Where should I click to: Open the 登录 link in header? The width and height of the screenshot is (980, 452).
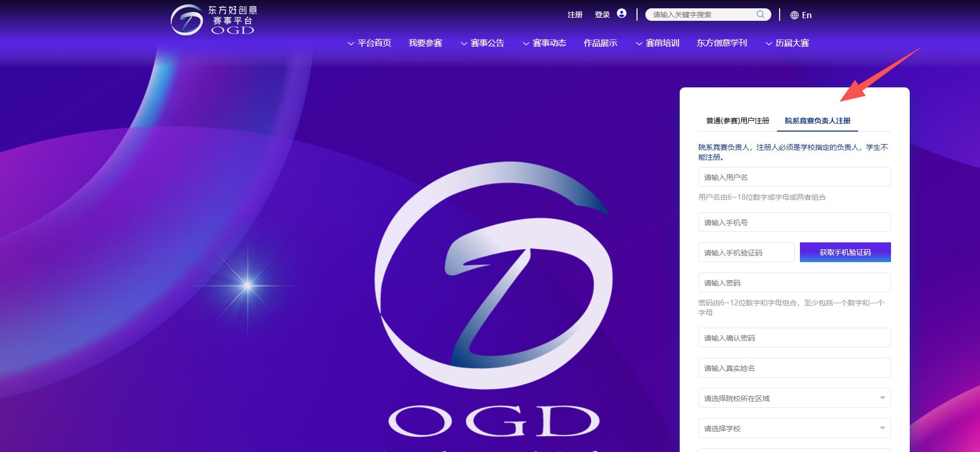coord(602,15)
